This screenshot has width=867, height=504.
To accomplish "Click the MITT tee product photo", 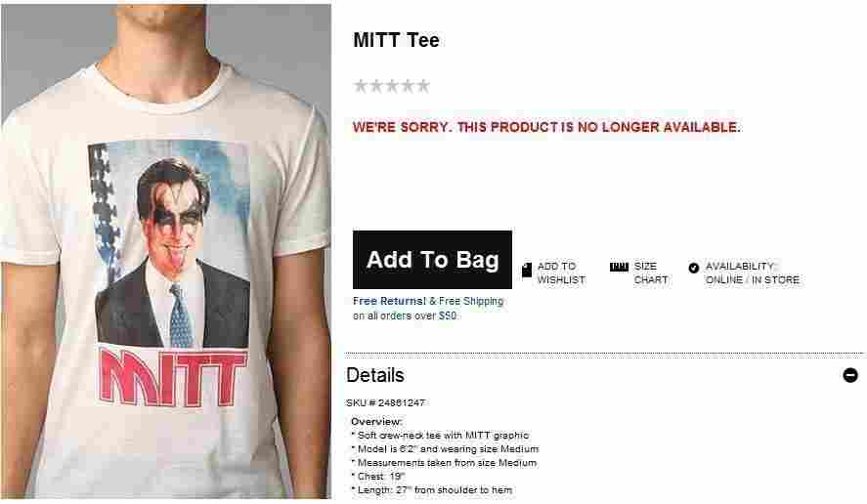I will point(166,251).
